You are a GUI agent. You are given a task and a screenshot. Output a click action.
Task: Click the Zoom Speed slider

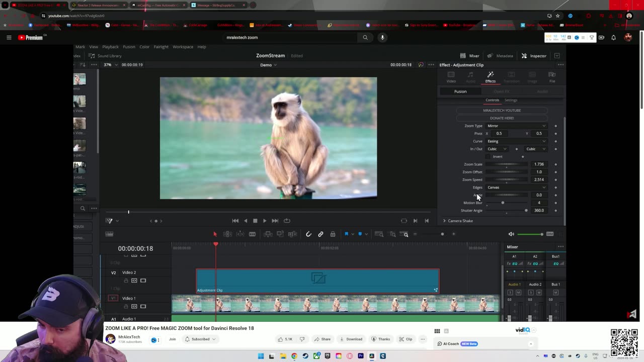(507, 179)
